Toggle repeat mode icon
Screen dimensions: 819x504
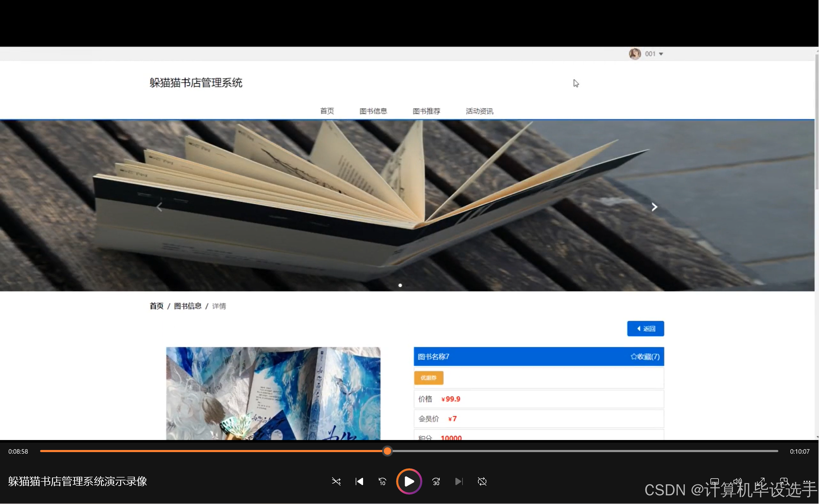(482, 481)
